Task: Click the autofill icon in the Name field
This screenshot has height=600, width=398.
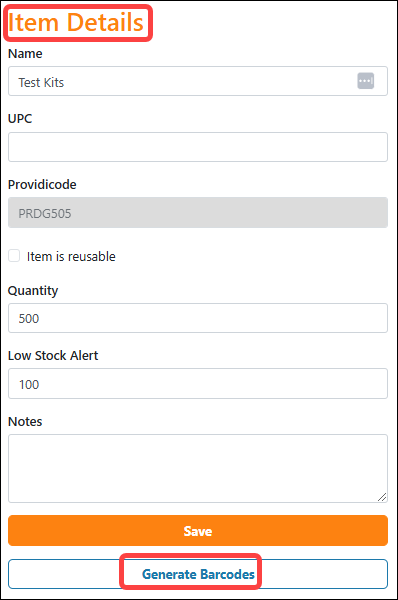Action: tap(365, 81)
